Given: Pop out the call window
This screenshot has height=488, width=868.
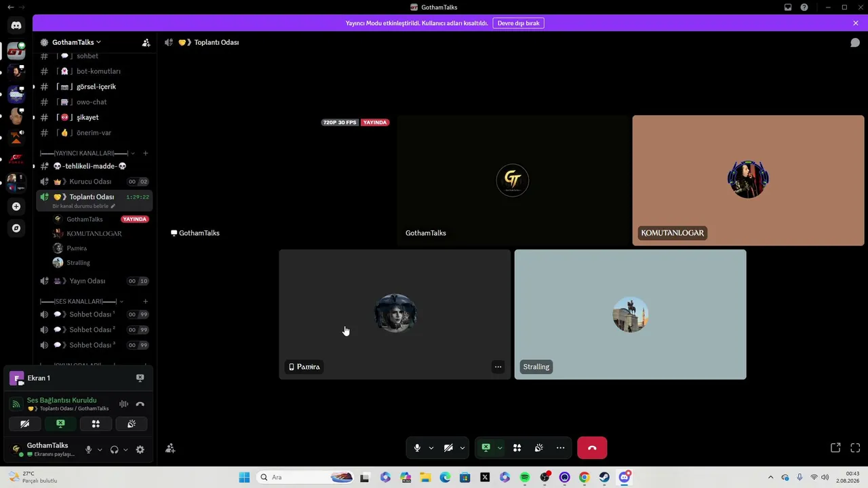Looking at the screenshot, I should pos(835,448).
